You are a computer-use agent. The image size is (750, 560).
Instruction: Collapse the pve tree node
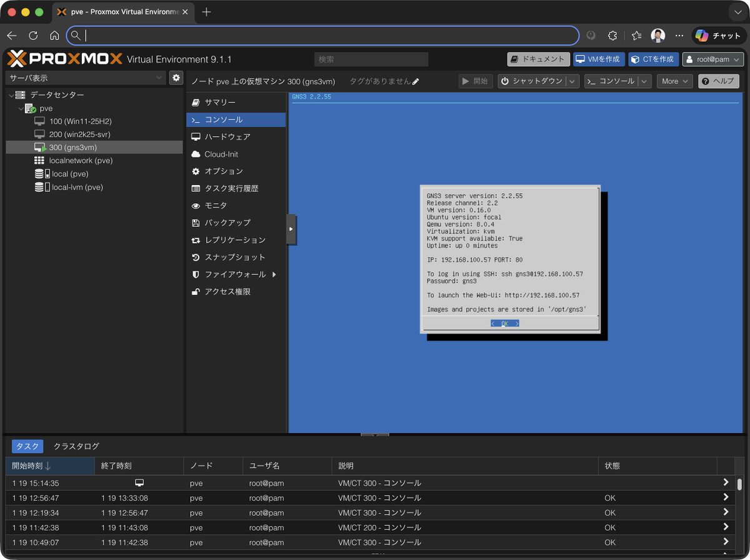(20, 108)
